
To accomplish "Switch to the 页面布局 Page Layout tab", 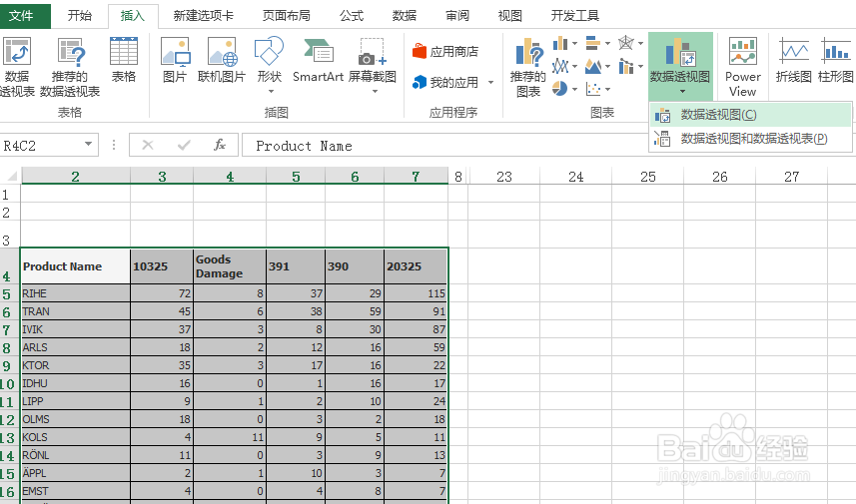I will pyautogui.click(x=286, y=15).
